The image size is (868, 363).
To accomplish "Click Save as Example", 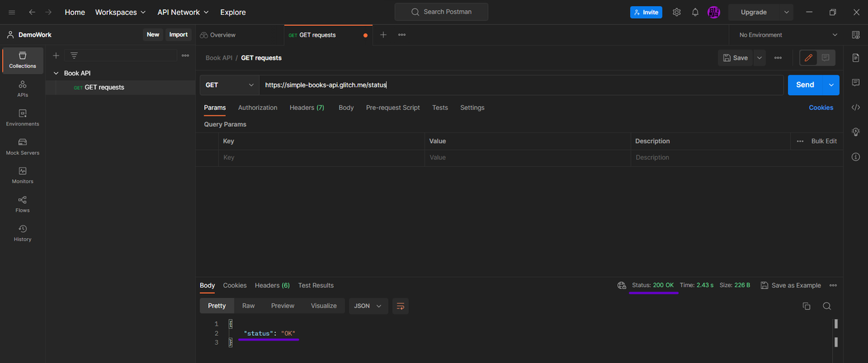I will tap(791, 286).
